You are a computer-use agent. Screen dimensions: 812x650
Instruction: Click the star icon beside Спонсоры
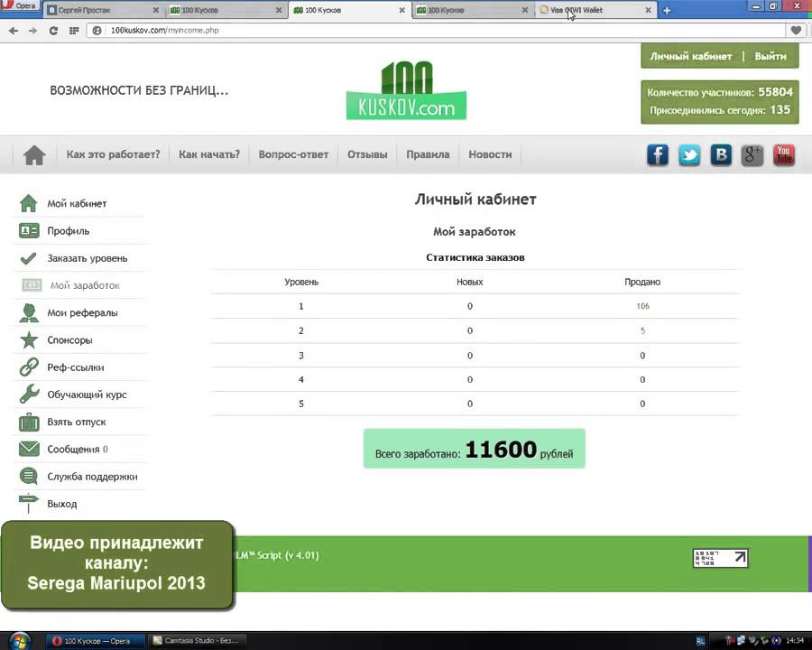(x=29, y=340)
